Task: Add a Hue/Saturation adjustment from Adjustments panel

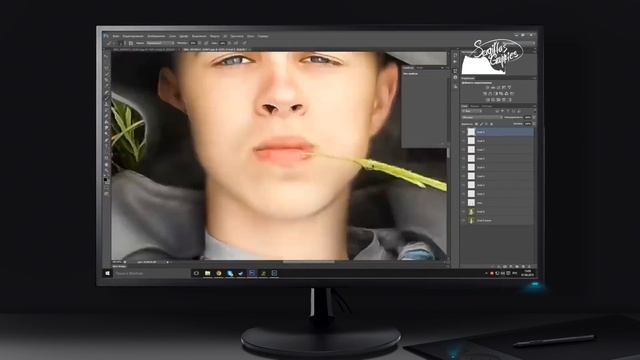Action: pos(484,93)
